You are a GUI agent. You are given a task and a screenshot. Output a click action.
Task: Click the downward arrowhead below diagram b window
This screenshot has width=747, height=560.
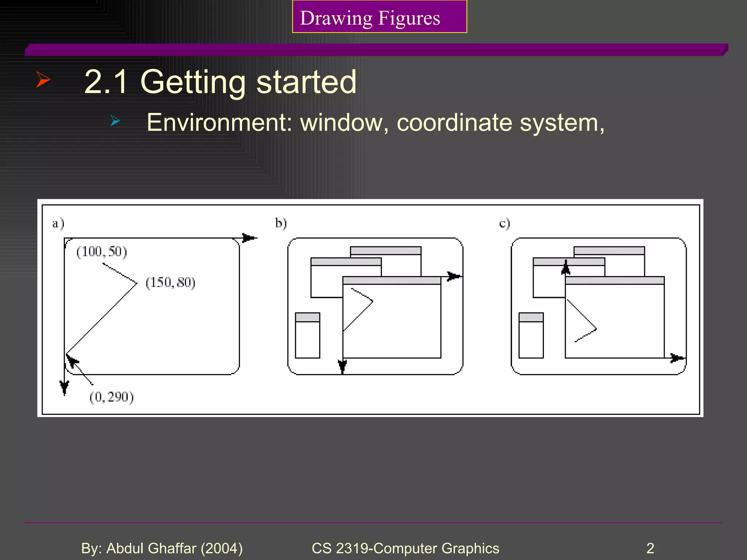pyautogui.click(x=342, y=365)
